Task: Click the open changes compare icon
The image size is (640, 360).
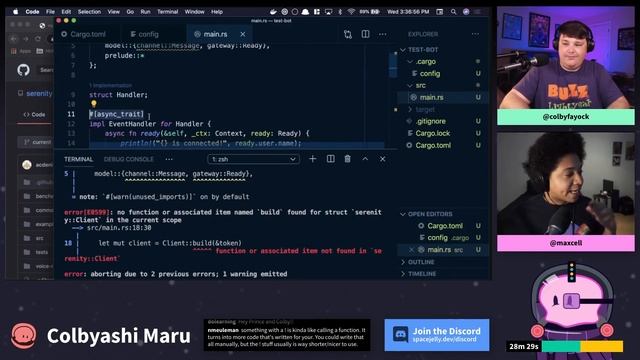Action: click(x=347, y=34)
